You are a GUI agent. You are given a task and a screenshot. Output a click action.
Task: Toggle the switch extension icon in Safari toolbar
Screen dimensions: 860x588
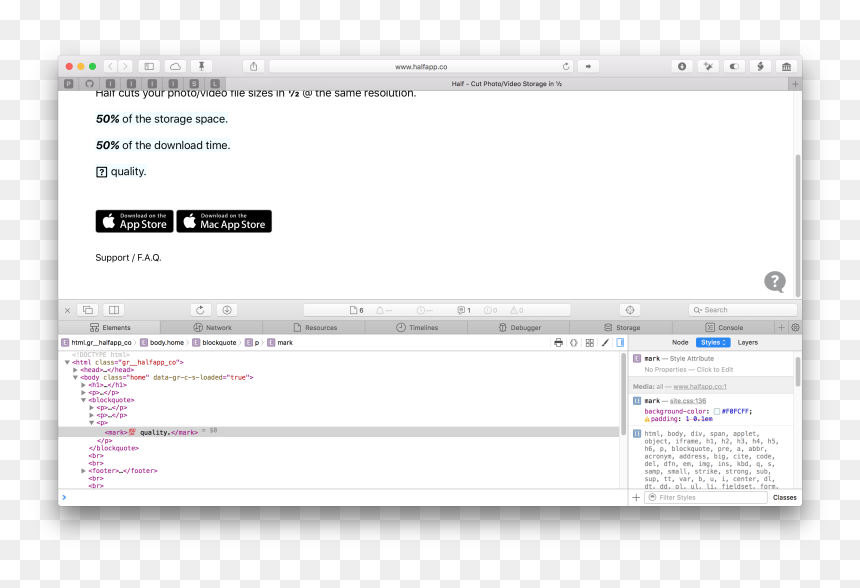[734, 66]
